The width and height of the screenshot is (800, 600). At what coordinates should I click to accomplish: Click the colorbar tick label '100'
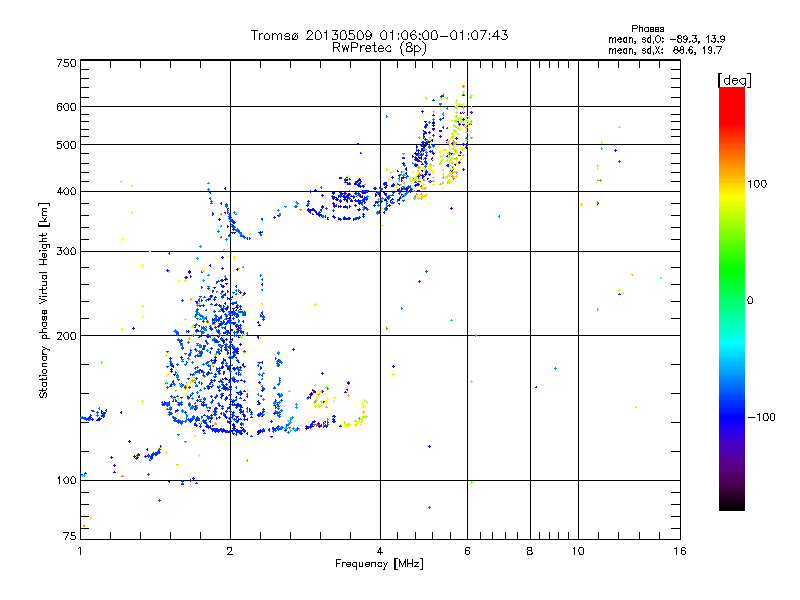(757, 184)
